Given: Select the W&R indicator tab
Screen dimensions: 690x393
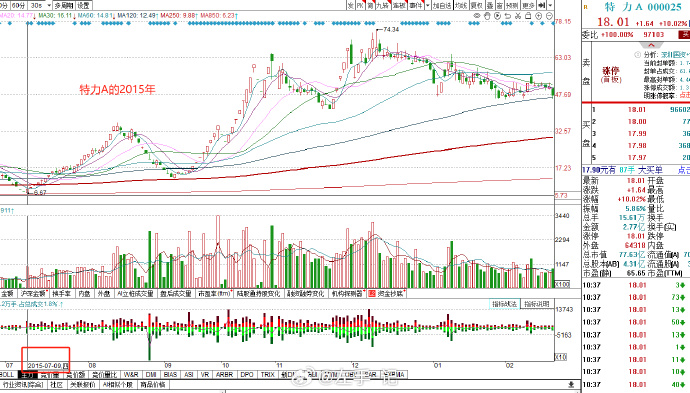Looking at the screenshot, I should pos(131,375).
